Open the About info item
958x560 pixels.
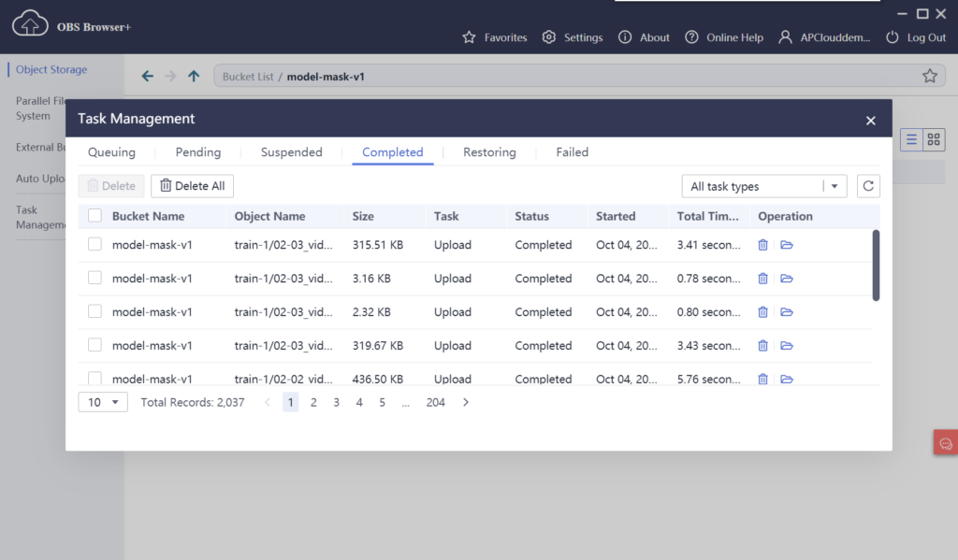644,37
